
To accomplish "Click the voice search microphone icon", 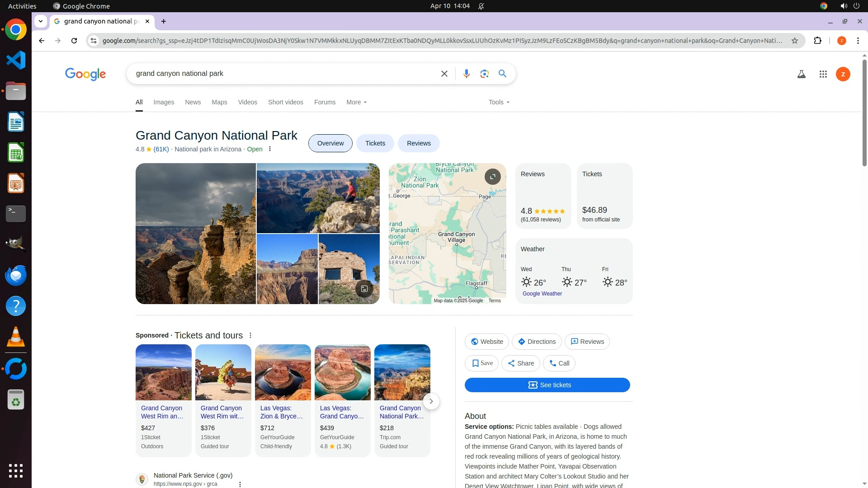I will pyautogui.click(x=466, y=74).
